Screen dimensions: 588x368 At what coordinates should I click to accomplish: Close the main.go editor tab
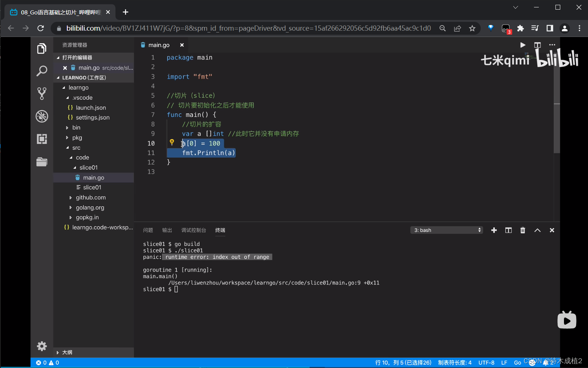pyautogui.click(x=182, y=45)
